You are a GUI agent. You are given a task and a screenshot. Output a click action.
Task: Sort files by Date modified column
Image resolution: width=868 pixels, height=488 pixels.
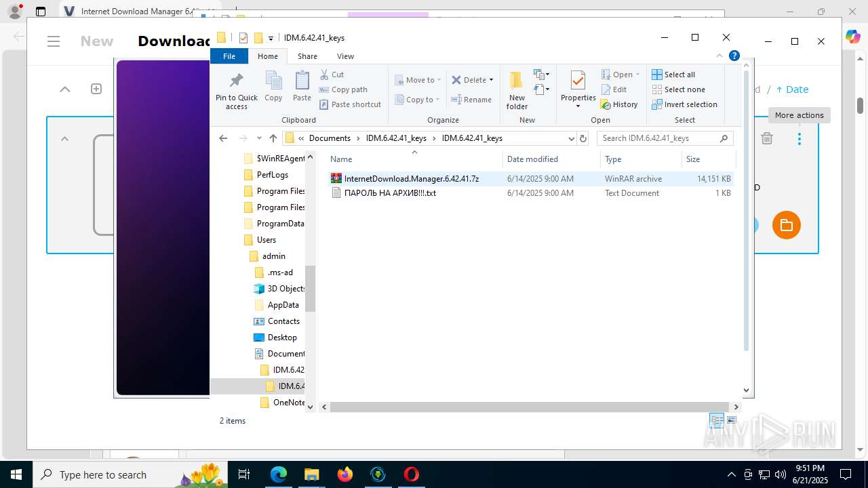[x=551, y=159]
